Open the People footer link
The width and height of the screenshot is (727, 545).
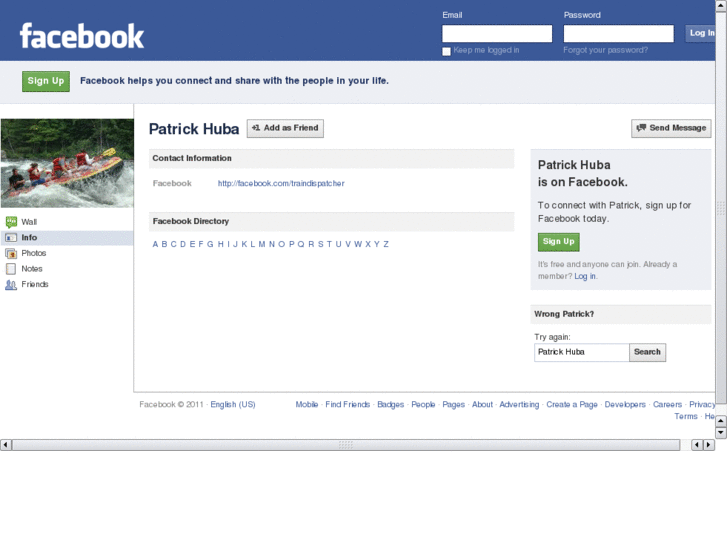(x=423, y=404)
